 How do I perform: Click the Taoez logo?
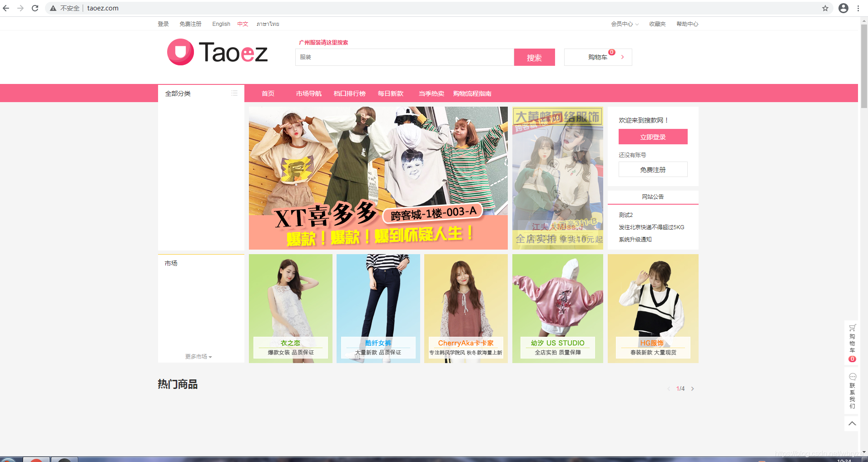point(218,52)
